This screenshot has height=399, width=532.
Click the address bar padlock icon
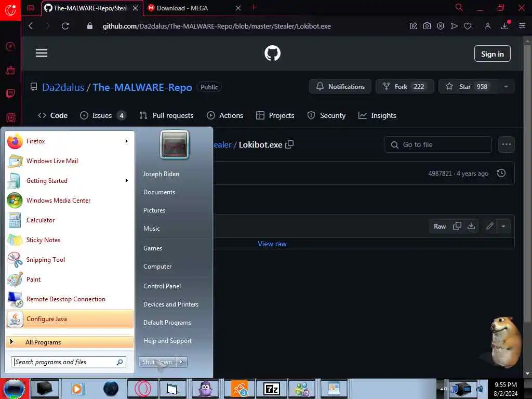[x=89, y=26]
